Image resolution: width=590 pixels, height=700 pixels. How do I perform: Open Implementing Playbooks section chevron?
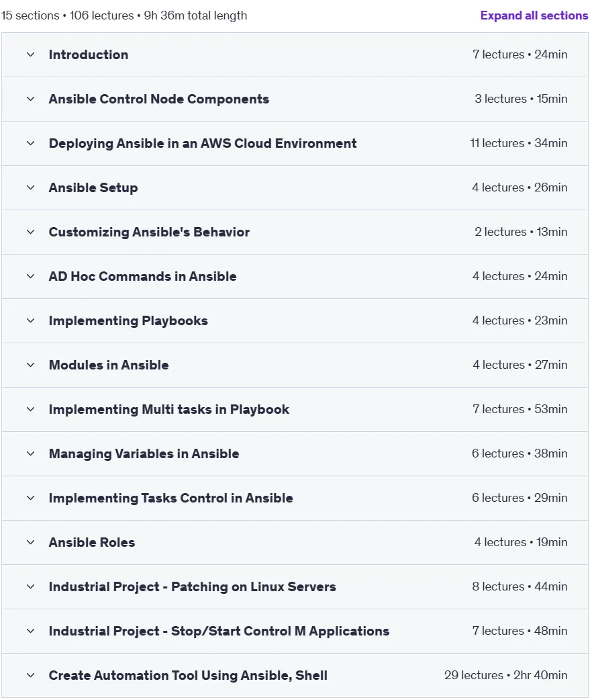31,320
